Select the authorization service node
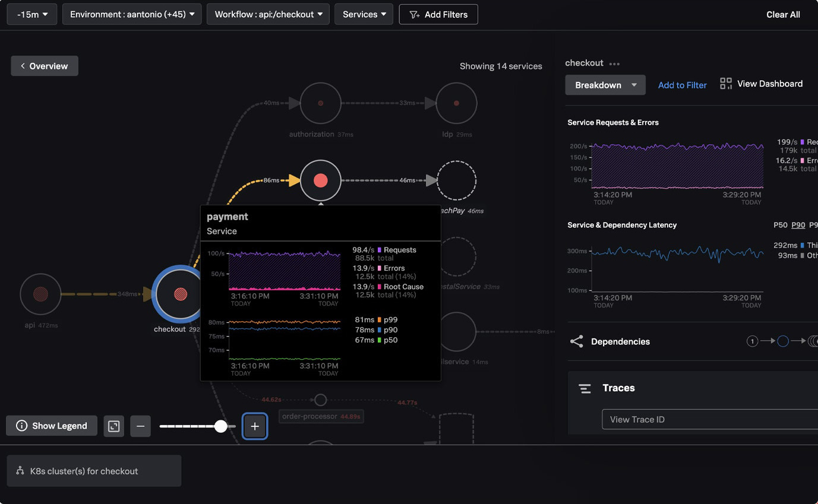This screenshot has height=504, width=818. point(320,103)
